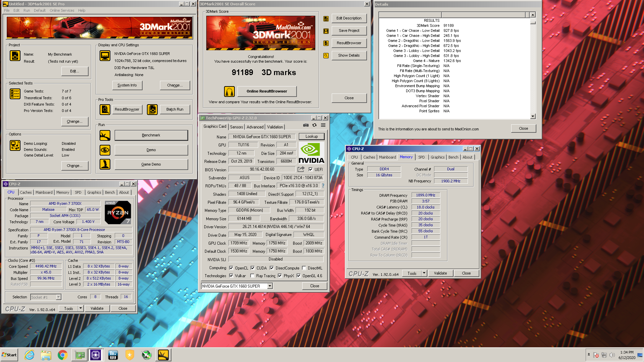Toggle the Ray Tracing checkbox
Screen dimensions: 644x362
252,276
